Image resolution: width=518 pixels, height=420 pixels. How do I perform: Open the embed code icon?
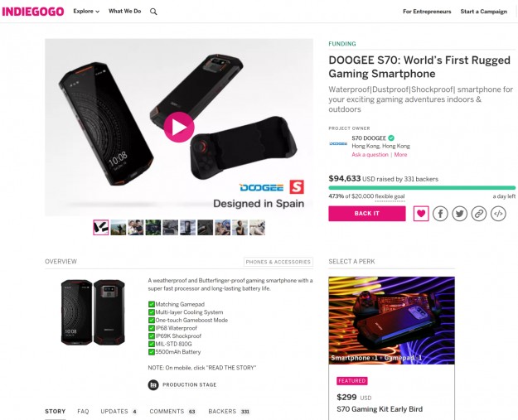click(498, 214)
